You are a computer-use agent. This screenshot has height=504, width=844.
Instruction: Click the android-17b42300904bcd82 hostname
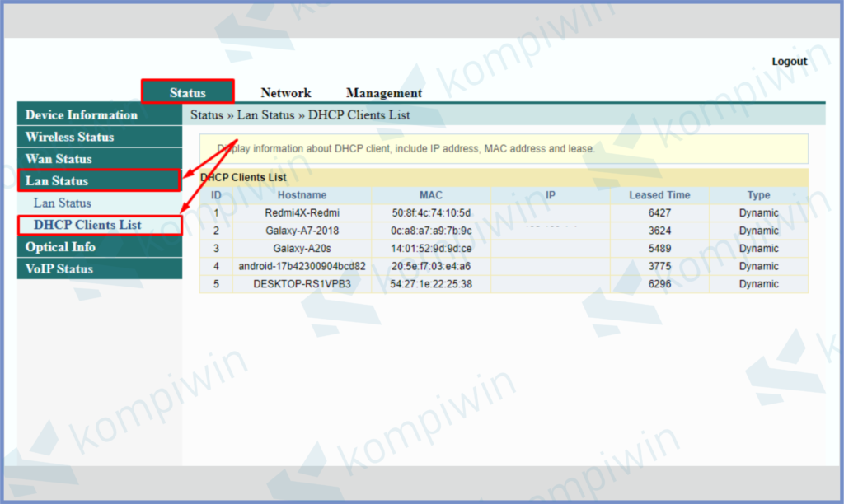pos(302,266)
